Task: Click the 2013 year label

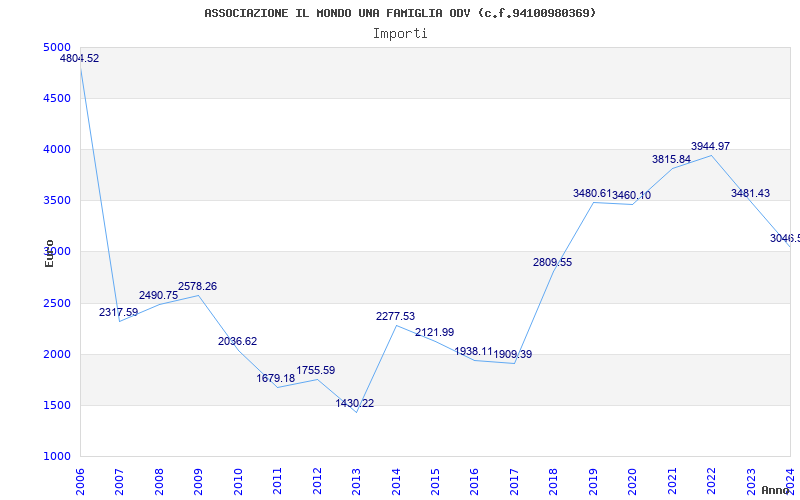Action: pos(356,482)
